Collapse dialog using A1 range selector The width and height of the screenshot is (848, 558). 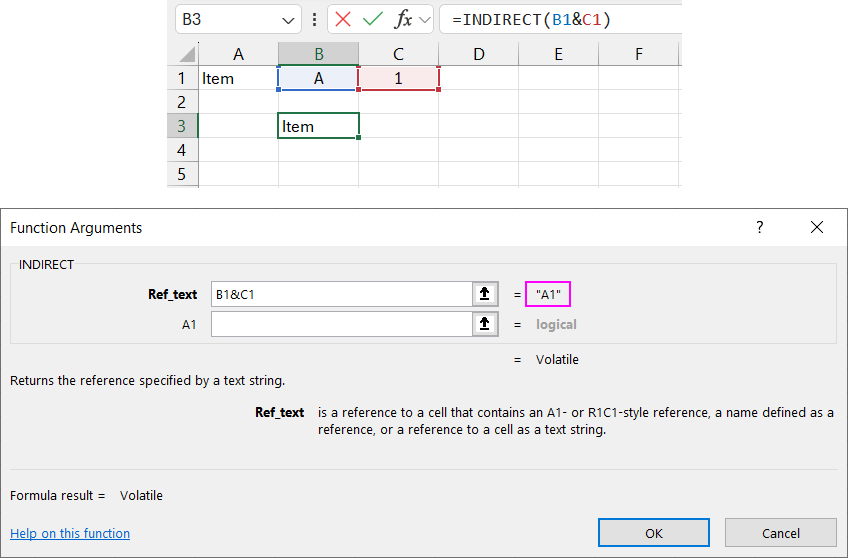485,324
